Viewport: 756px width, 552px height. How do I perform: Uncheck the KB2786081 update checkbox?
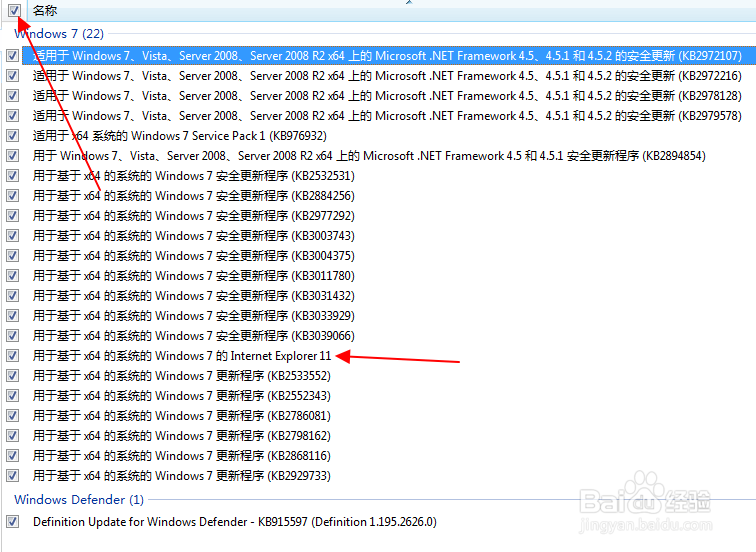pos(13,416)
